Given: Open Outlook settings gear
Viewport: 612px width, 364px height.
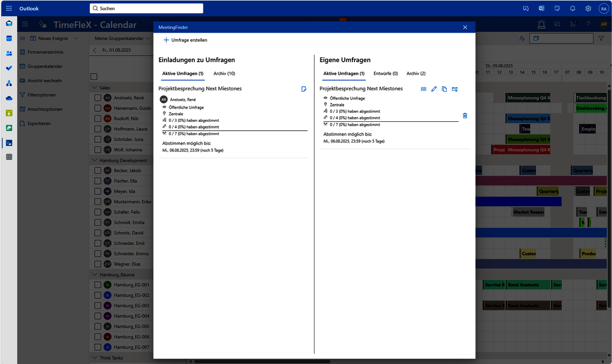Looking at the screenshot, I should (x=588, y=9).
